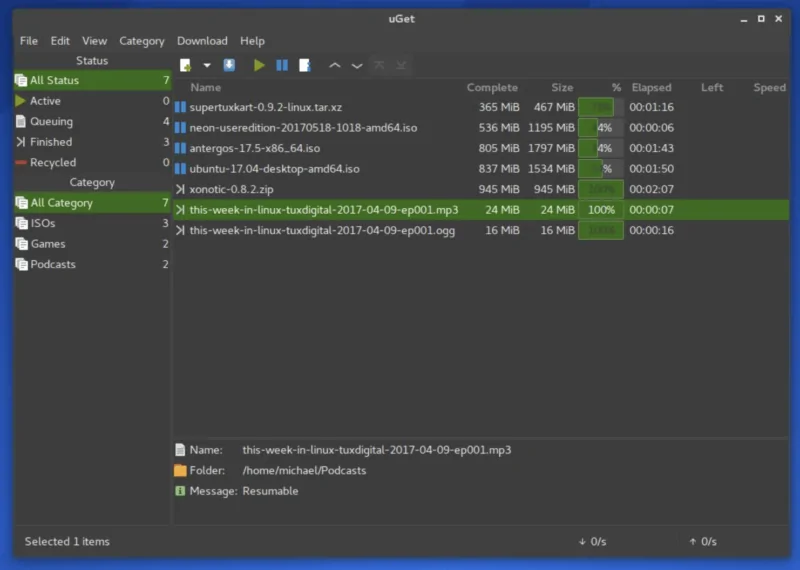Click finished icon of ep001.mp3 row

(180, 210)
